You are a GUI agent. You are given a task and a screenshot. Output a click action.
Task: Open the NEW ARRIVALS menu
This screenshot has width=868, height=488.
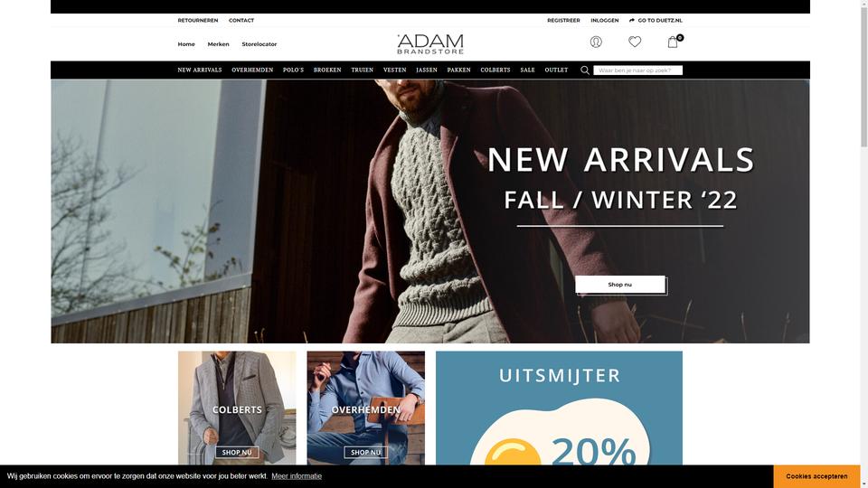tap(199, 70)
